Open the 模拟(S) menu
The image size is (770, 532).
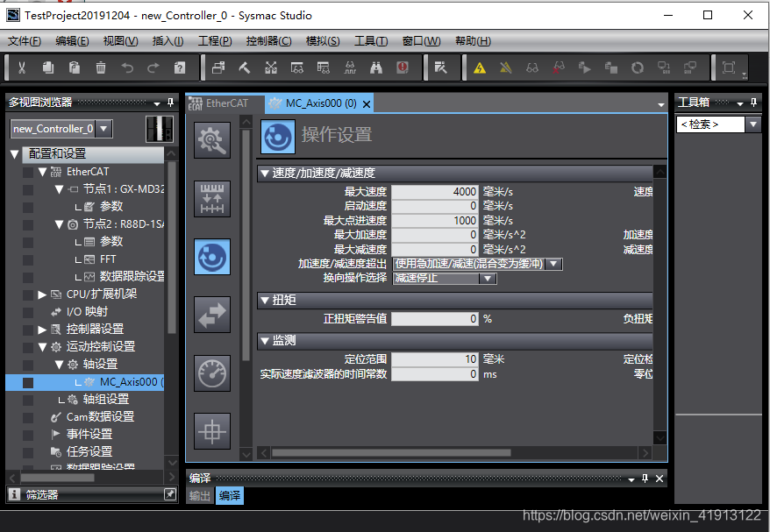(323, 41)
